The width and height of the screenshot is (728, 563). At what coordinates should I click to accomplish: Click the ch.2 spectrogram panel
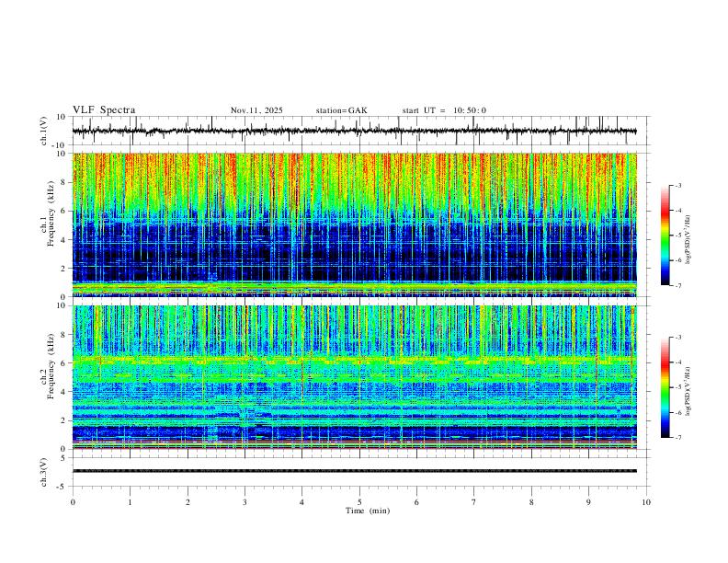(x=354, y=377)
